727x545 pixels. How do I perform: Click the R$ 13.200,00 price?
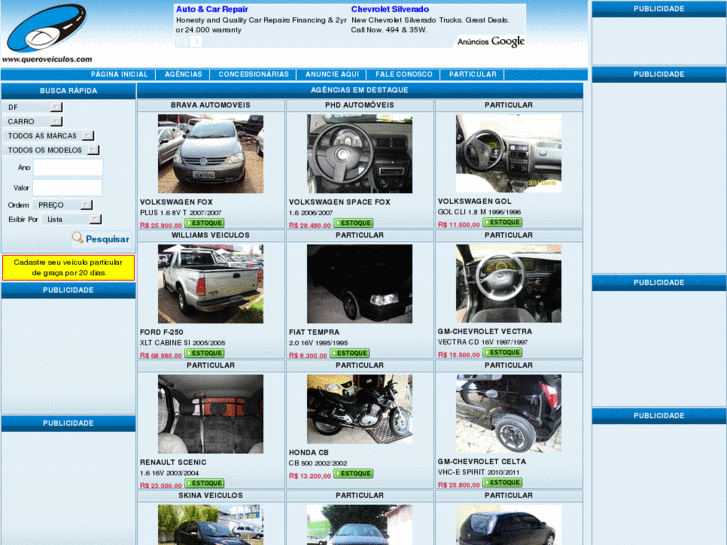click(310, 476)
